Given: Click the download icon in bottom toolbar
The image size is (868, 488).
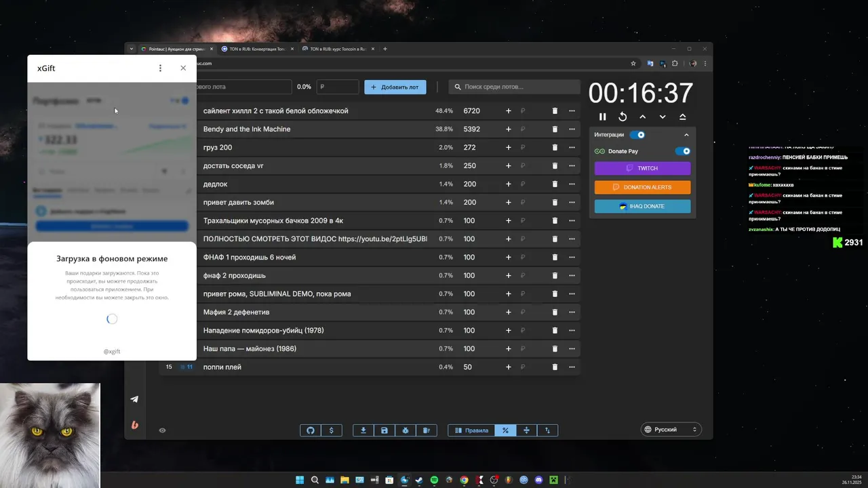Looking at the screenshot, I should pyautogui.click(x=363, y=430).
